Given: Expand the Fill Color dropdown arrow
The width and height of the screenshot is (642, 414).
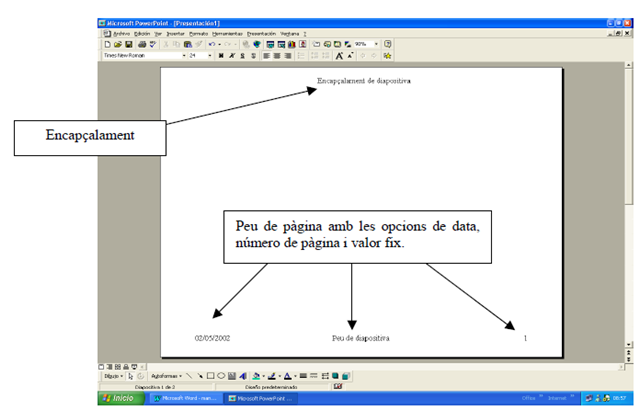Looking at the screenshot, I should [264, 376].
